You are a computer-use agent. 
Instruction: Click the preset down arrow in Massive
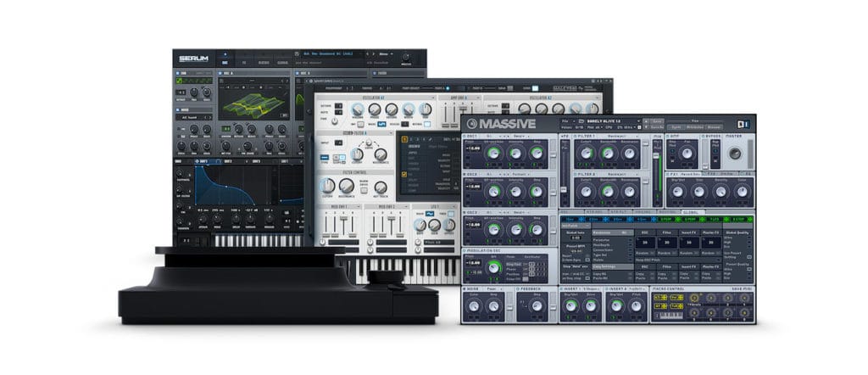[646, 127]
